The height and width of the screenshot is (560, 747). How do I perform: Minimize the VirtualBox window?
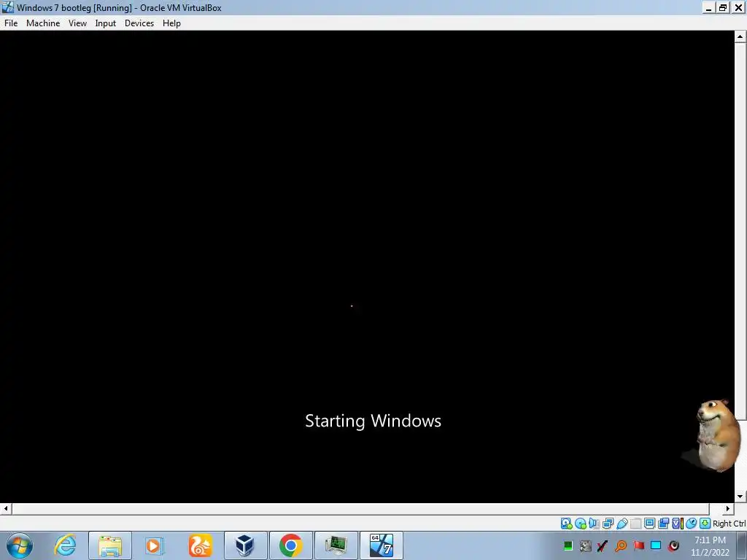(709, 7)
